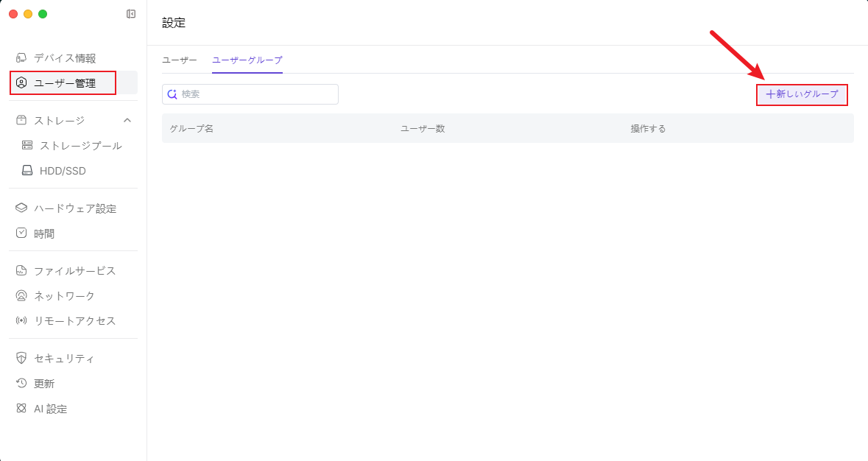This screenshot has height=461, width=868.
Task: Sort by グループ名 column header
Action: click(191, 129)
